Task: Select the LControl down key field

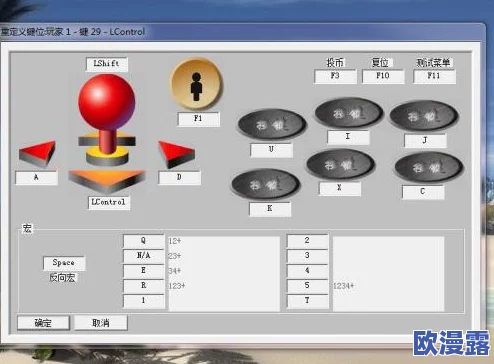Action: tap(109, 203)
